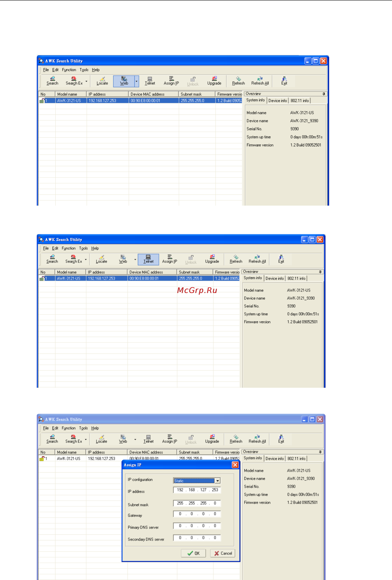Click Secondary DNS server field
Viewport: 392px width, 580px height.
pyautogui.click(x=197, y=538)
